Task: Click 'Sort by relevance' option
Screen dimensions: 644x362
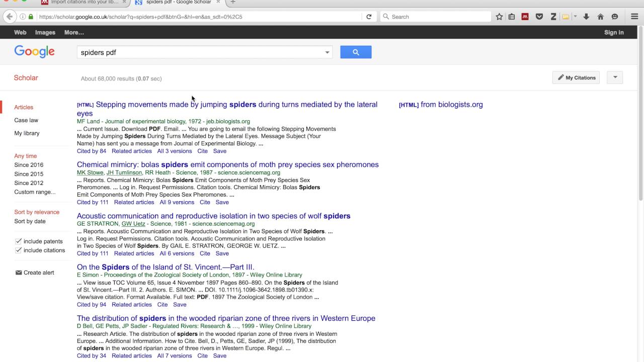Action: 37,212
